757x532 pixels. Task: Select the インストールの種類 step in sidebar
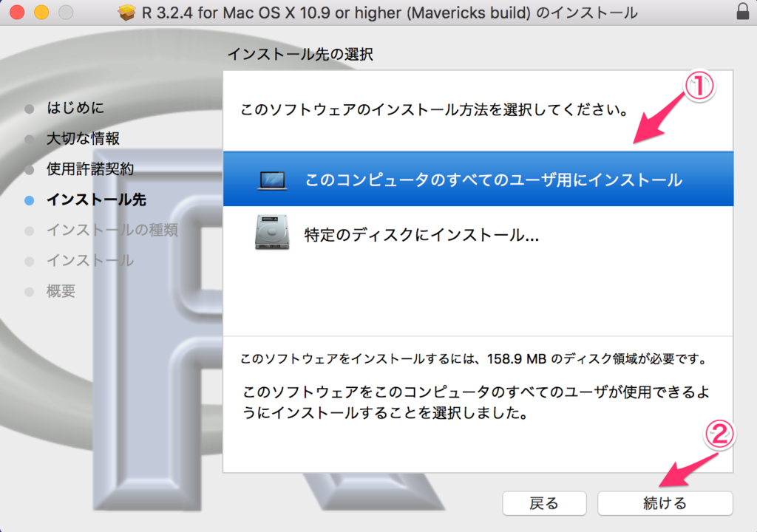pyautogui.click(x=112, y=230)
